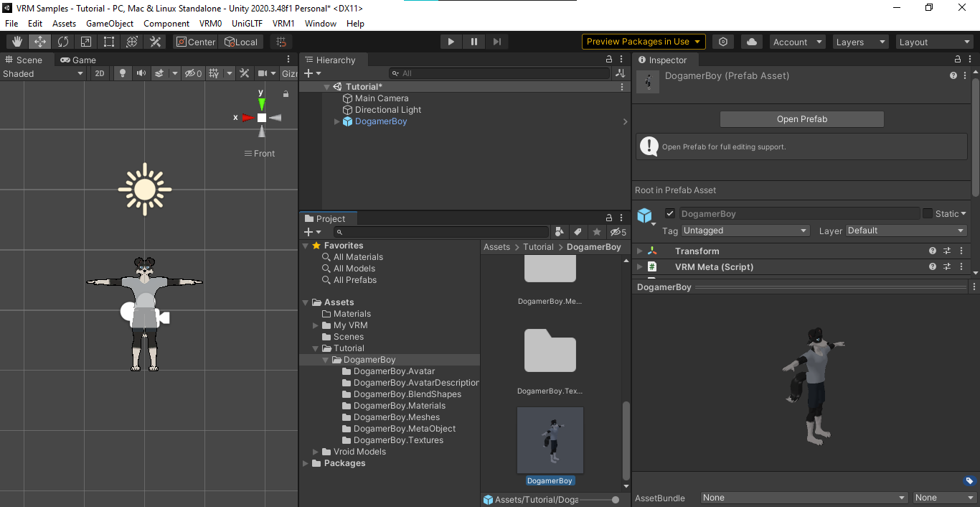Viewport: 980px width, 507px height.
Task: Click the red X axis gizmo cone
Action: pos(248,117)
